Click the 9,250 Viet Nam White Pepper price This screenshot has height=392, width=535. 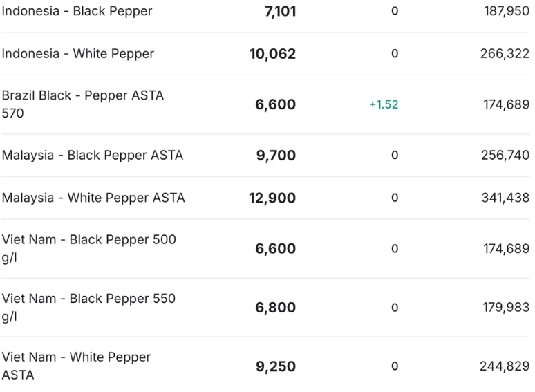pyautogui.click(x=276, y=366)
